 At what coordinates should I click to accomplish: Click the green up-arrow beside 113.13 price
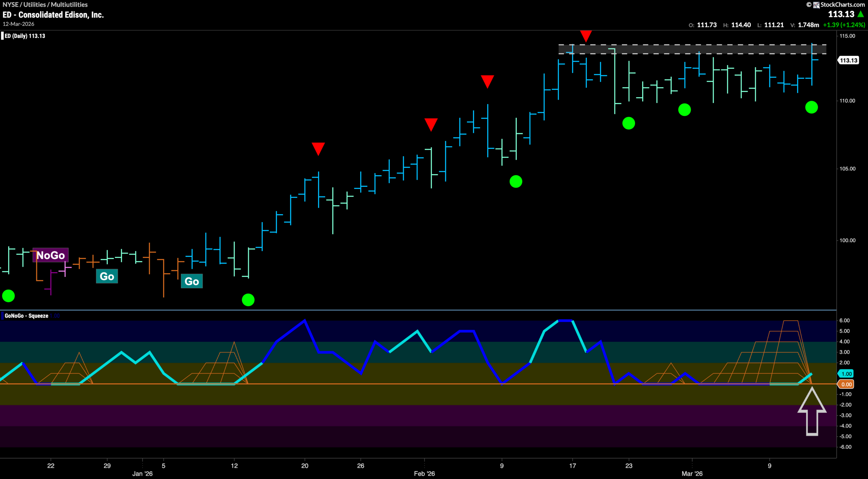[861, 14]
